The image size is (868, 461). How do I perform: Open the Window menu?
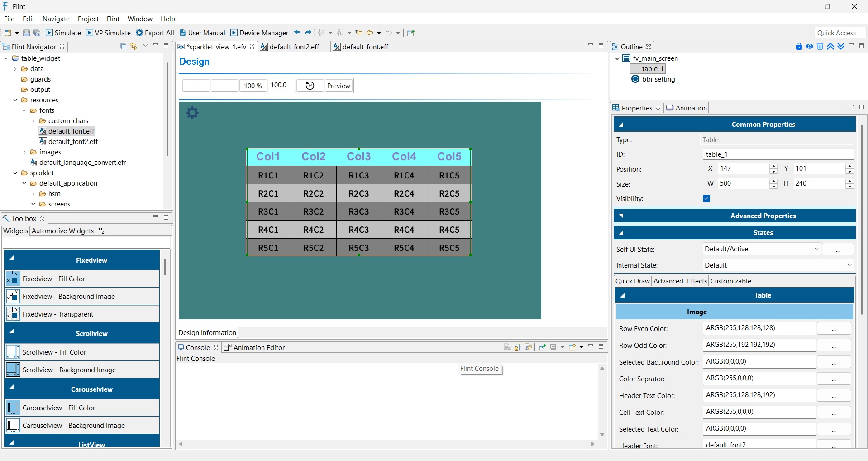click(x=140, y=19)
